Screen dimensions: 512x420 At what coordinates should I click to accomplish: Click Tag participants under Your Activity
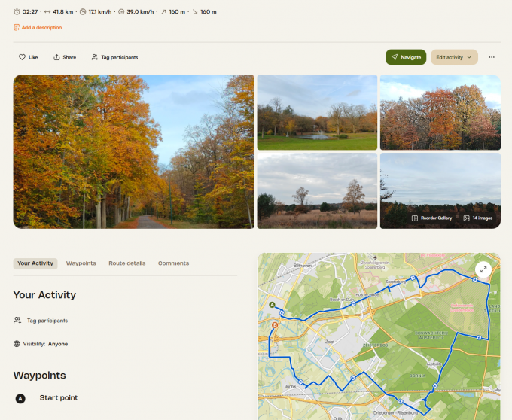pos(47,321)
